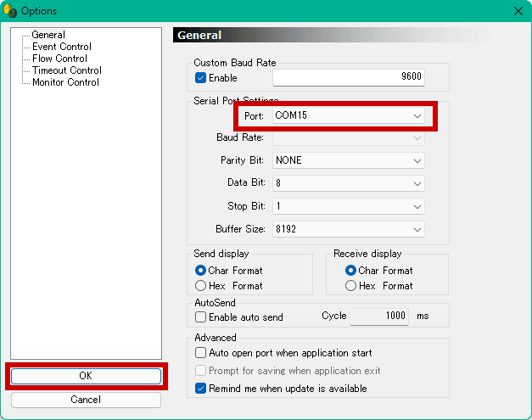Open the Port COM15 dropdown
The width and height of the screenshot is (532, 420).
348,115
